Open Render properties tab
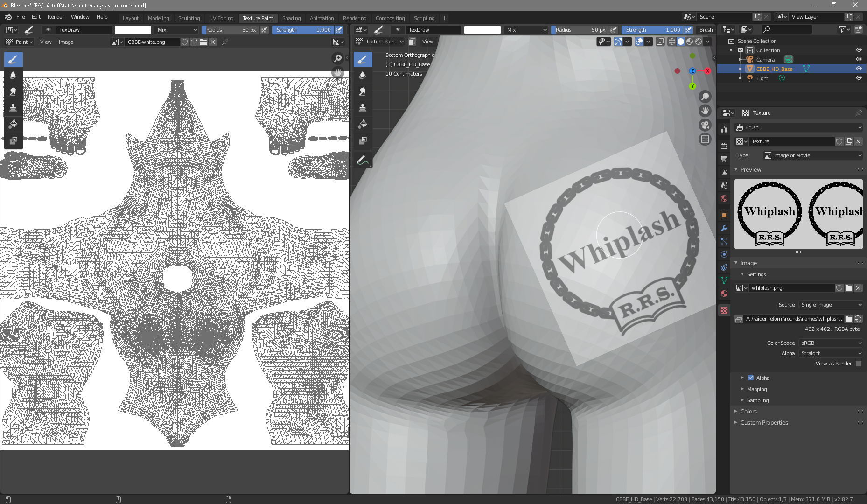 pyautogui.click(x=724, y=146)
